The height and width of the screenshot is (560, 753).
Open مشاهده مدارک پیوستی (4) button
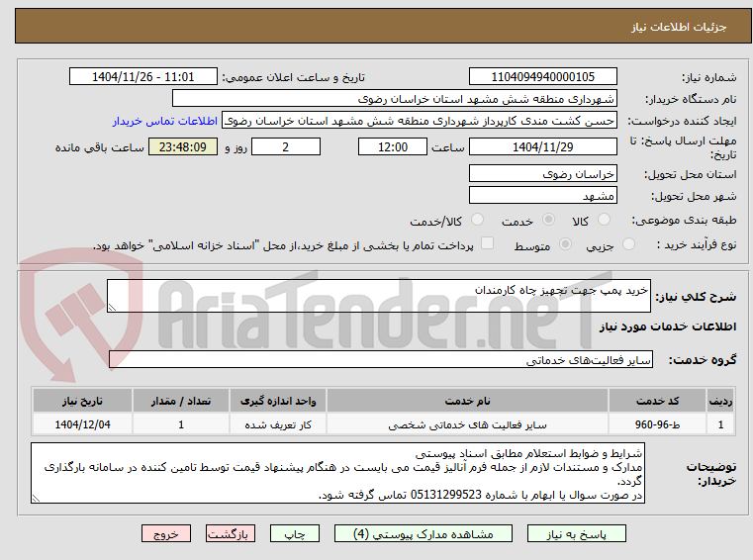click(x=424, y=533)
